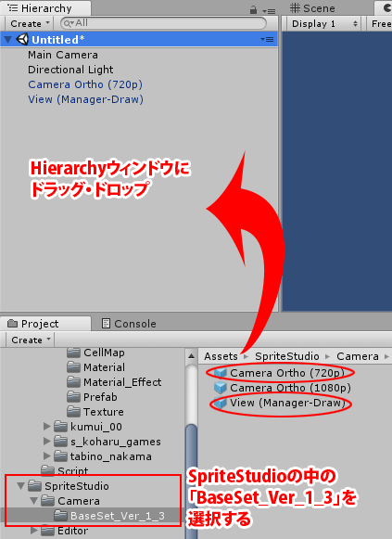Screen dimensions: 392x539
Task: Click the Hierarchy search field
Action: tap(163, 23)
